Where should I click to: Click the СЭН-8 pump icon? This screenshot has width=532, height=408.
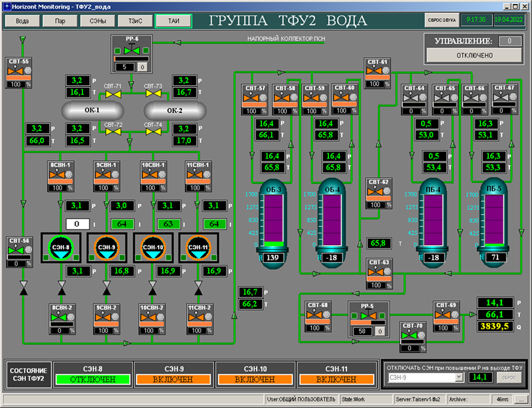(59, 248)
